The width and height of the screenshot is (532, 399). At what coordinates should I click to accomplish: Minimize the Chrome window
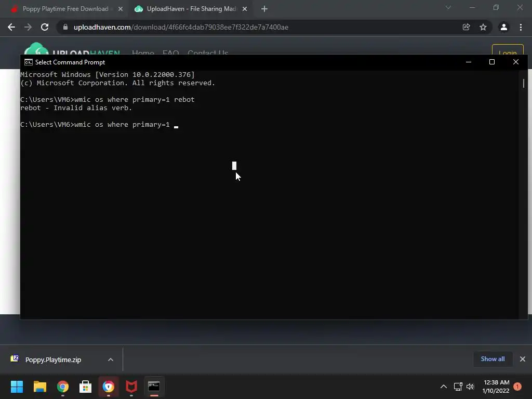(472, 7)
